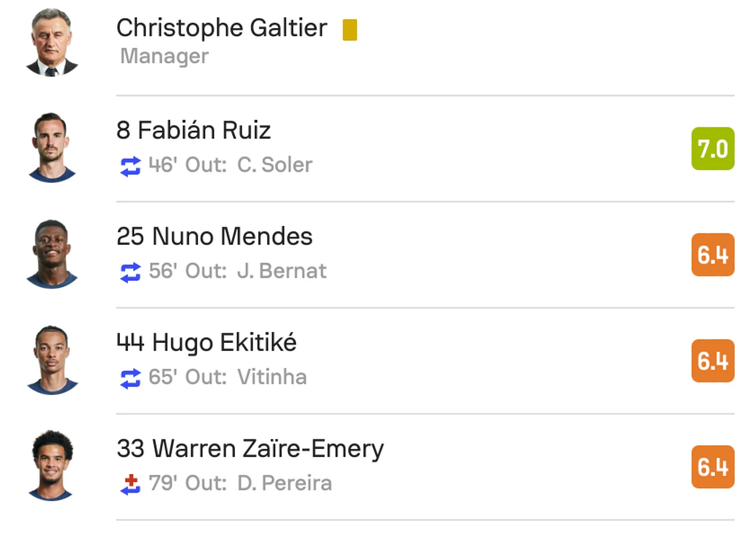756x535 pixels.
Task: Open Hugo Ekitiké's player portrait
Action: 52,360
